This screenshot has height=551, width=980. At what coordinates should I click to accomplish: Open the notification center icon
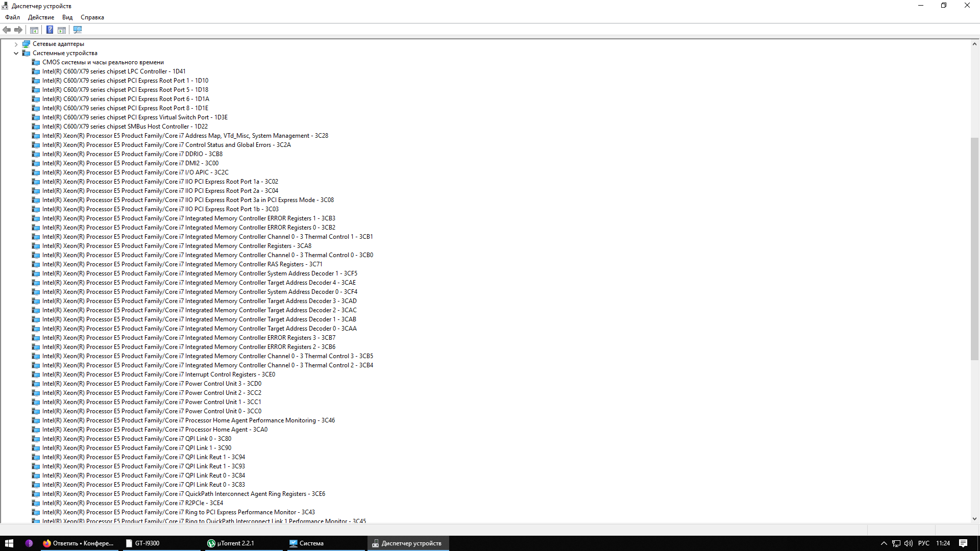(963, 543)
